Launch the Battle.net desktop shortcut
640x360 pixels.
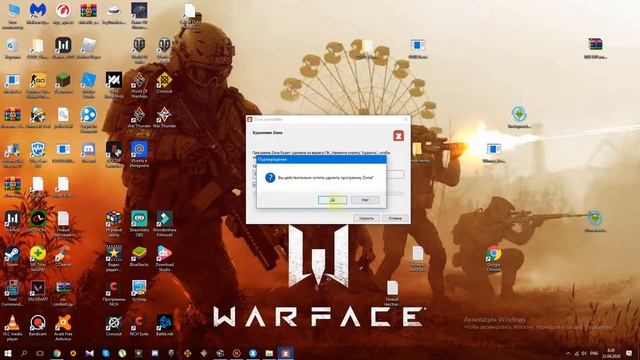click(x=164, y=326)
